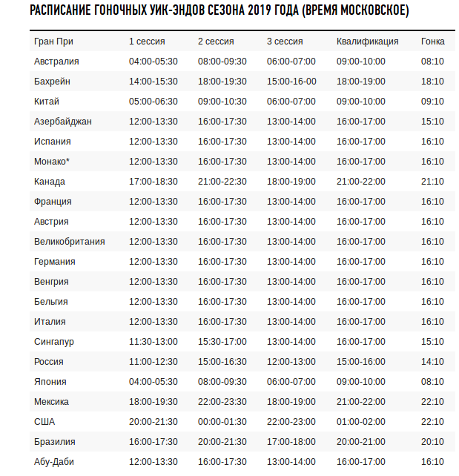Screen dimensions: 459x476
Task: Click the Абу-Даби row name
Action: [54, 462]
